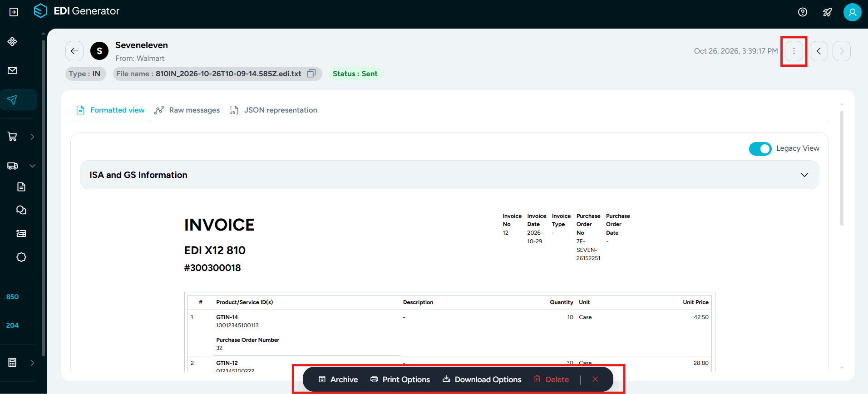Viewport: 868px width, 394px height.
Task: Open Print Options
Action: click(x=400, y=379)
